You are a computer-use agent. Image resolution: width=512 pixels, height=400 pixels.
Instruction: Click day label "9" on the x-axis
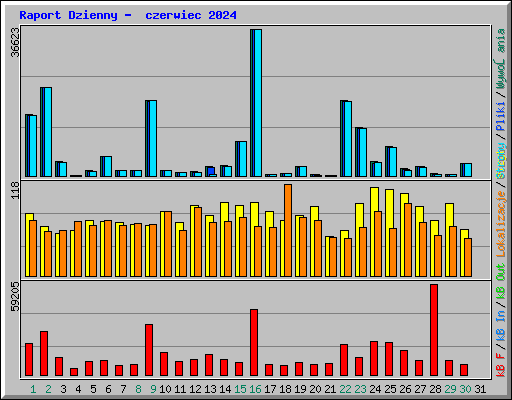coord(153,389)
